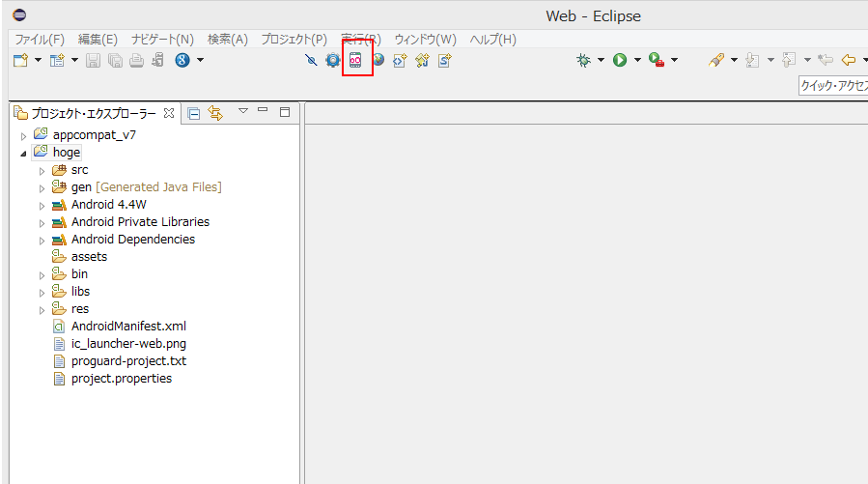The width and height of the screenshot is (868, 484).
Task: Maximize the Project Explorer panel
Action: pyautogui.click(x=285, y=112)
